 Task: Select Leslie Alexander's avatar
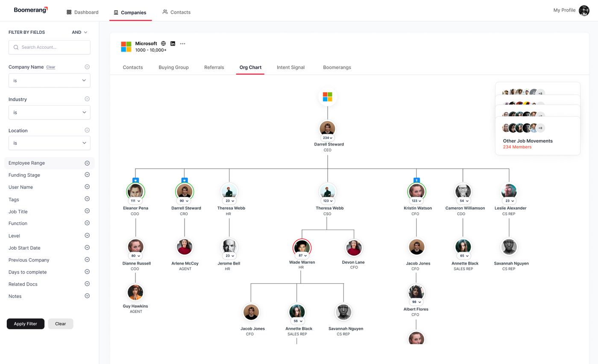point(509,191)
